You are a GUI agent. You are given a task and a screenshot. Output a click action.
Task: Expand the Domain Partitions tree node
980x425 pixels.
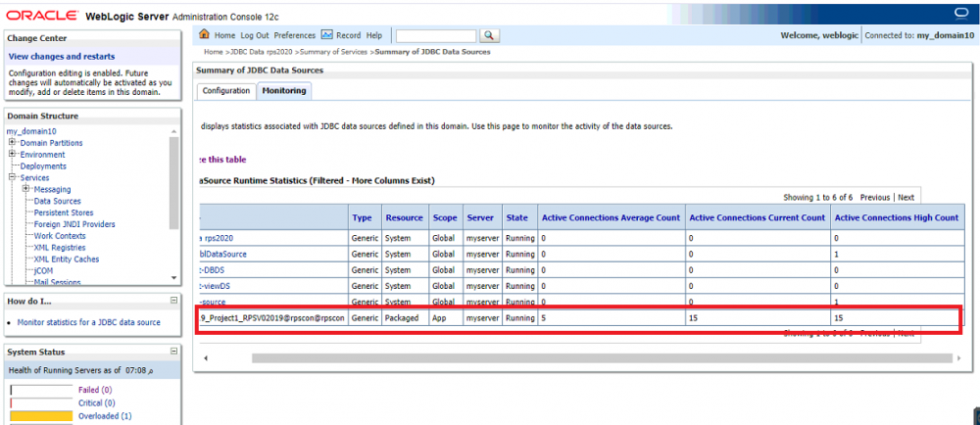[x=12, y=143]
